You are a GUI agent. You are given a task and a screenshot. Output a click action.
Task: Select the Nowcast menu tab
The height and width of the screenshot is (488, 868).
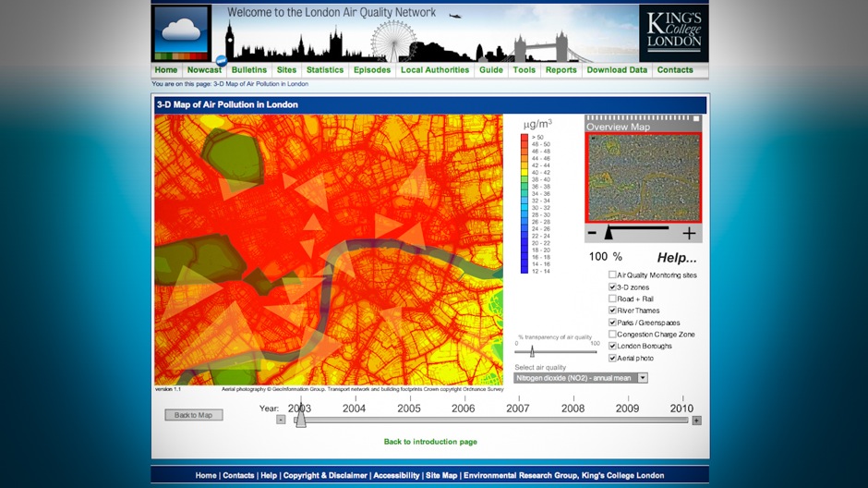pos(204,70)
